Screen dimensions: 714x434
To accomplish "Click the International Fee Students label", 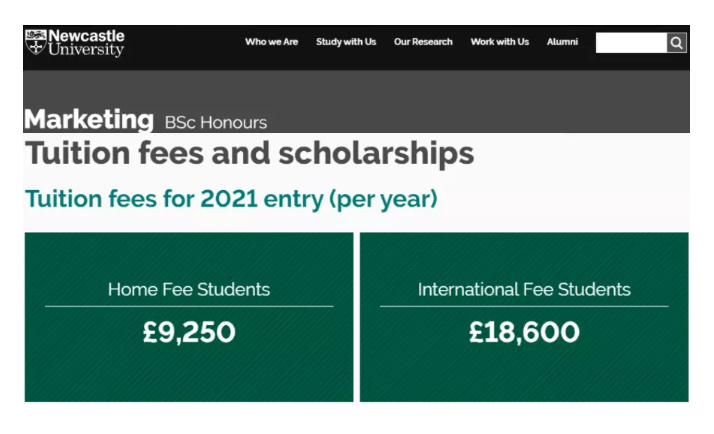I will click(x=524, y=290).
